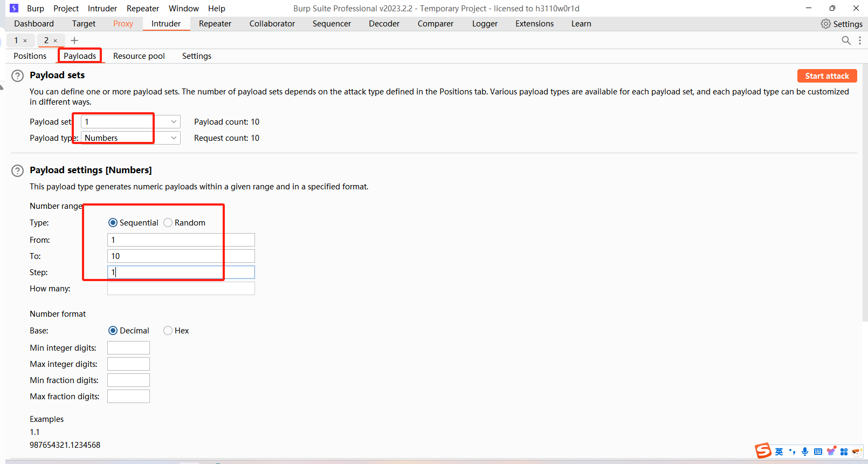868x464 pixels.
Task: Click the Min fraction digits field
Action: click(x=128, y=380)
